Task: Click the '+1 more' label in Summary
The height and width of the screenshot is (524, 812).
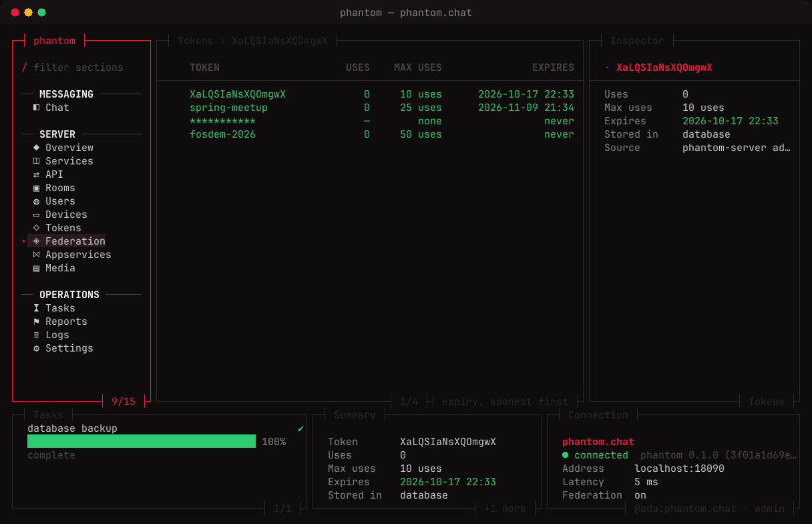Action: [505, 509]
